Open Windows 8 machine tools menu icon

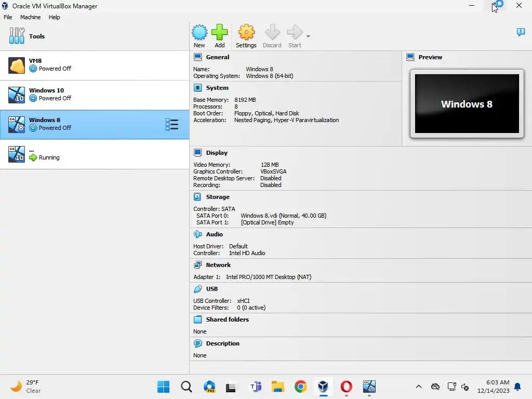[171, 125]
